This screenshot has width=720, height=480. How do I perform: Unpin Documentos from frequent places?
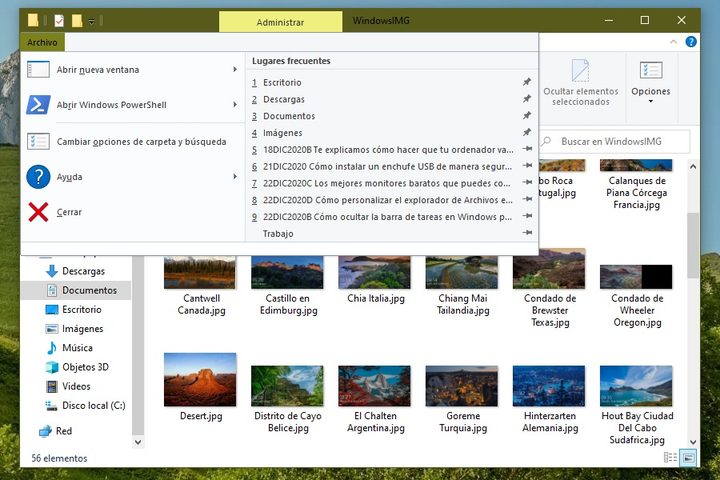point(527,116)
